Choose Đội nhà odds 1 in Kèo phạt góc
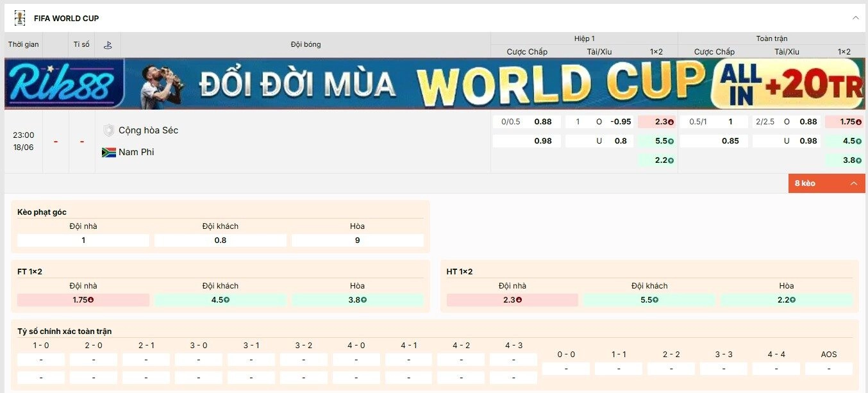Image resolution: width=868 pixels, height=393 pixels. 83,240
